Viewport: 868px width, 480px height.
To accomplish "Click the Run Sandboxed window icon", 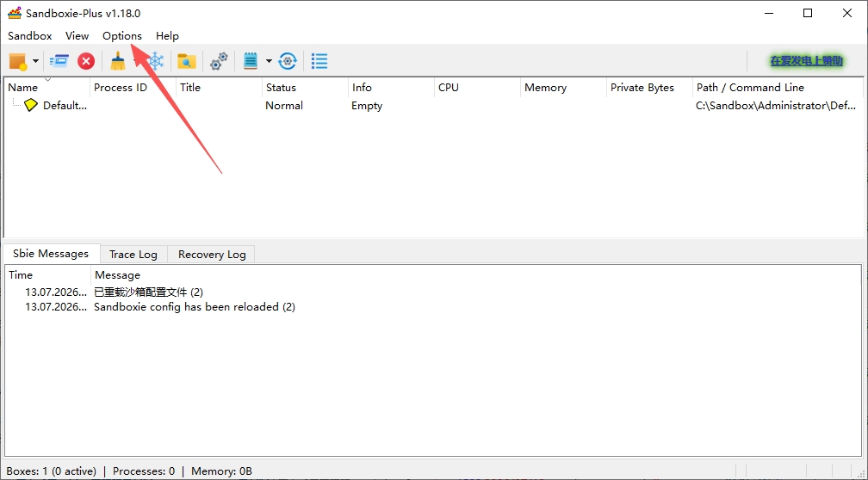I will click(x=59, y=61).
